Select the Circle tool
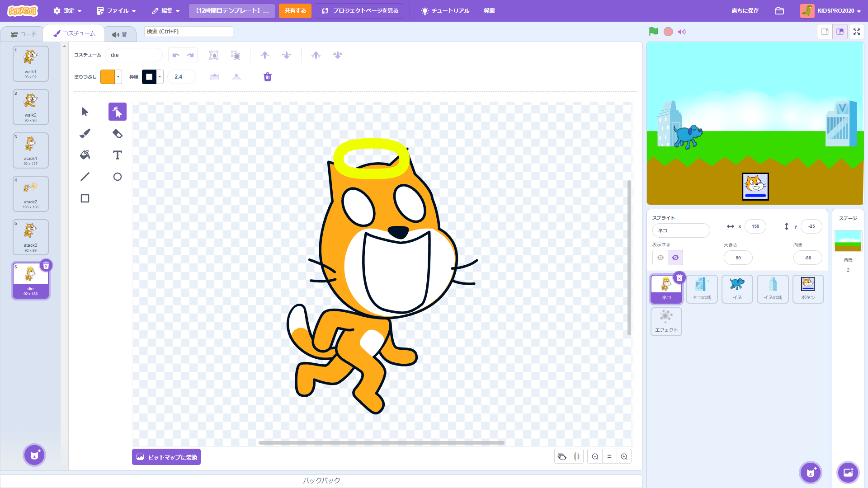 click(x=117, y=177)
